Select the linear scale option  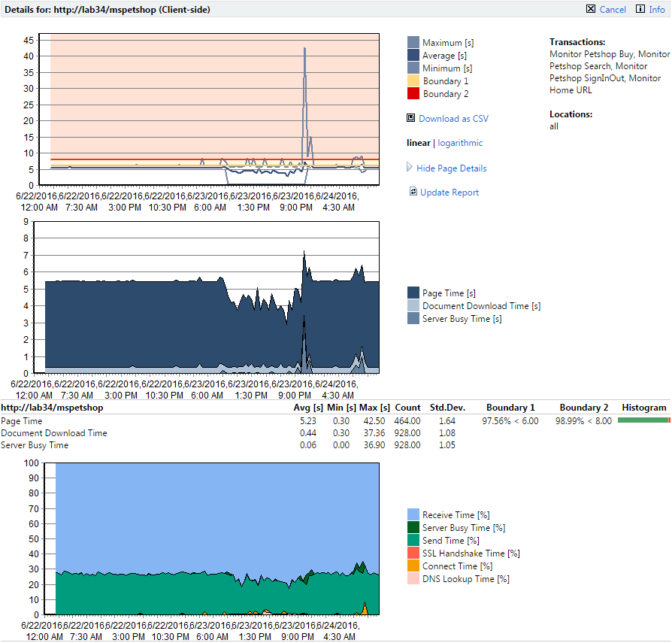point(419,143)
